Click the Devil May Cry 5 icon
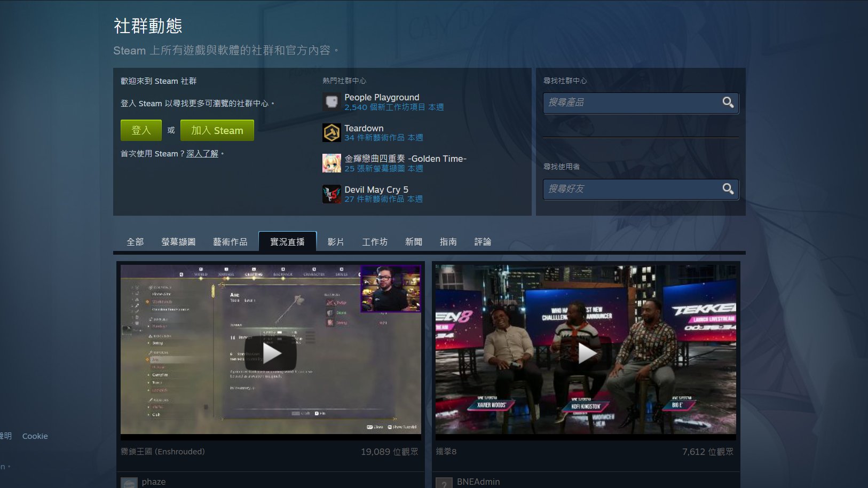 coord(332,194)
